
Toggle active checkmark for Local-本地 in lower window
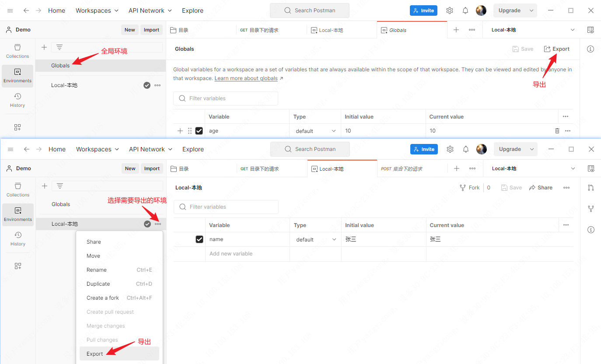[147, 224]
